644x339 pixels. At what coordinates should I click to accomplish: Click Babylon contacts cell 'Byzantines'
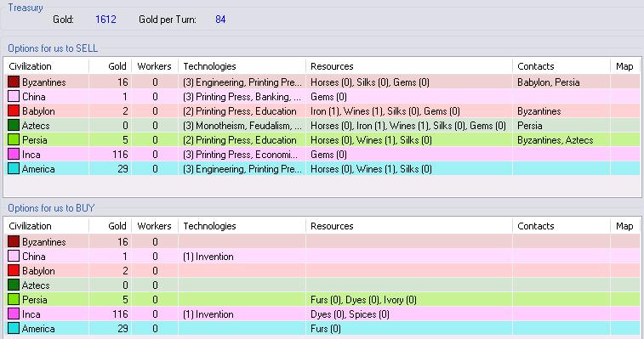click(x=539, y=111)
